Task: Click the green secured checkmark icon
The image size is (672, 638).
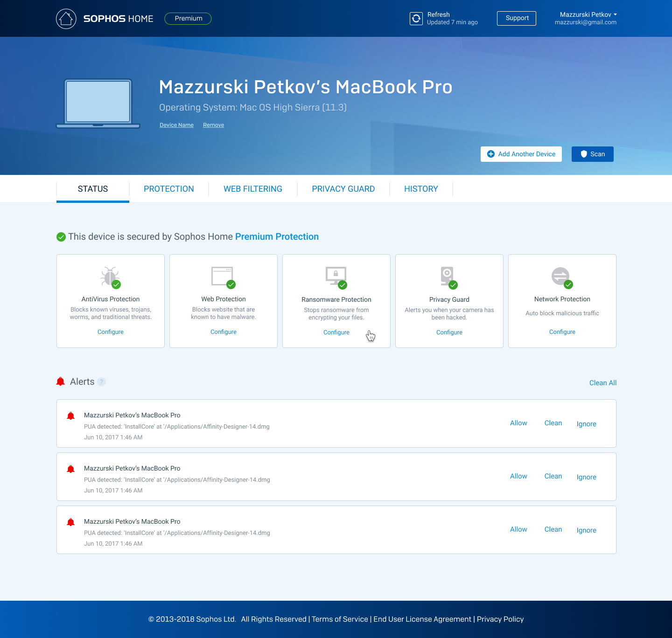Action: (x=61, y=237)
